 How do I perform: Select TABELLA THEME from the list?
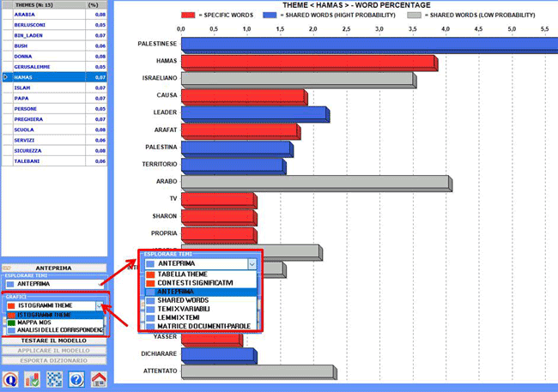pyautogui.click(x=201, y=274)
